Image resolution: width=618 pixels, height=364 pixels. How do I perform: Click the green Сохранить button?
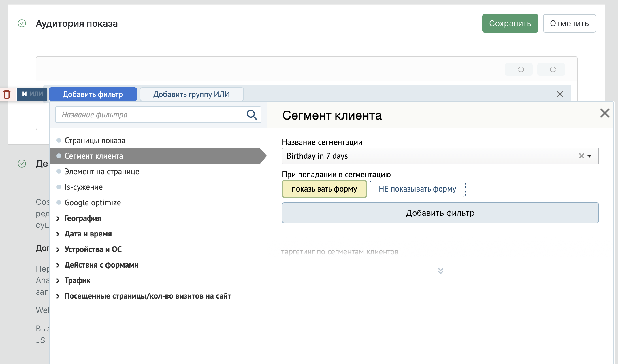(x=510, y=23)
